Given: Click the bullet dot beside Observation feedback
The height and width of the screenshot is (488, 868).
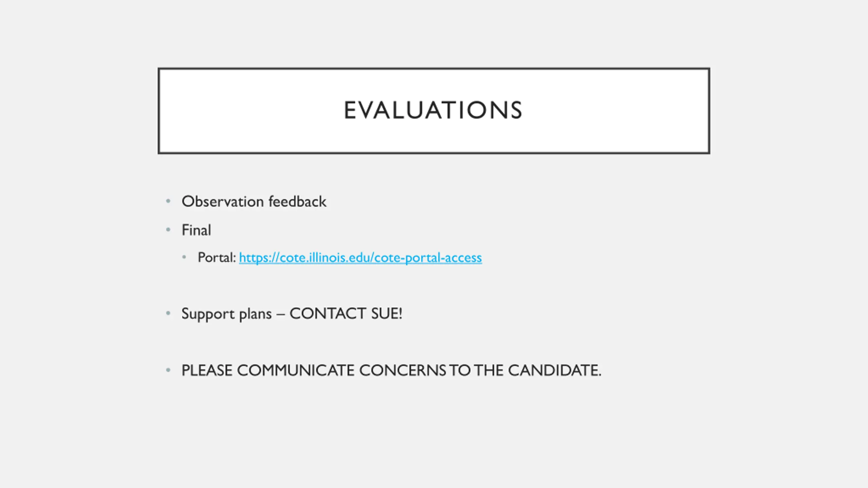Looking at the screenshot, I should [x=168, y=201].
